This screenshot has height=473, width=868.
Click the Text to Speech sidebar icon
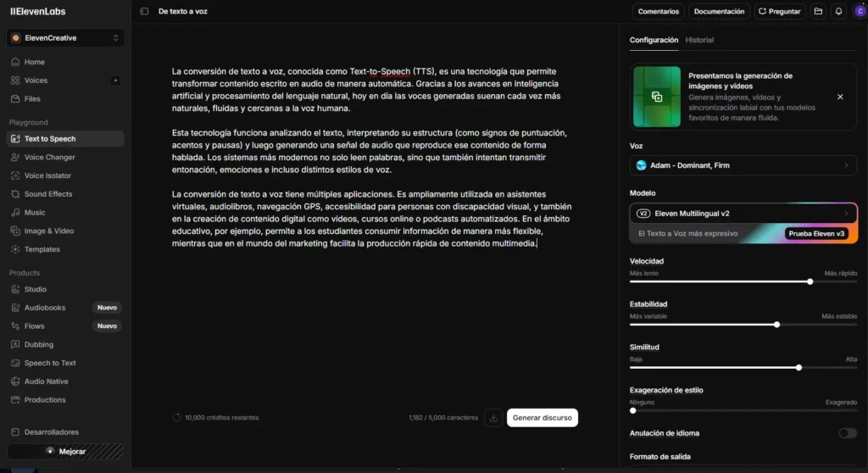15,138
